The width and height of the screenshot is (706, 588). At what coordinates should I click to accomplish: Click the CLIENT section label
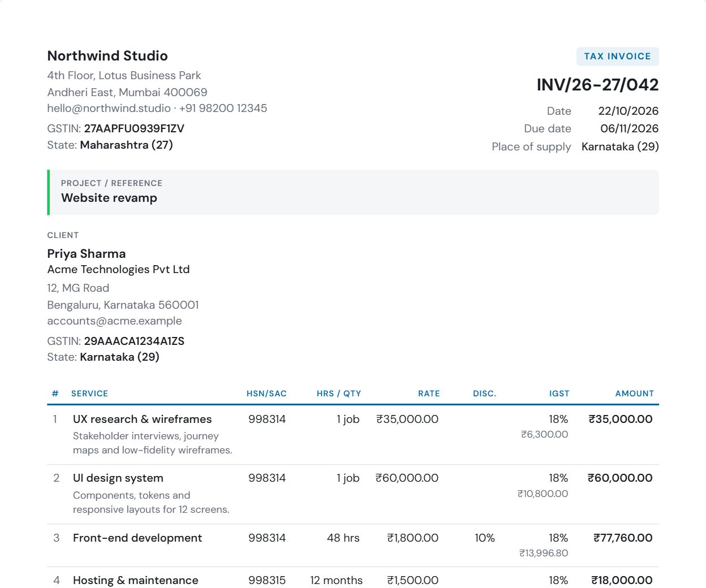pyautogui.click(x=63, y=235)
